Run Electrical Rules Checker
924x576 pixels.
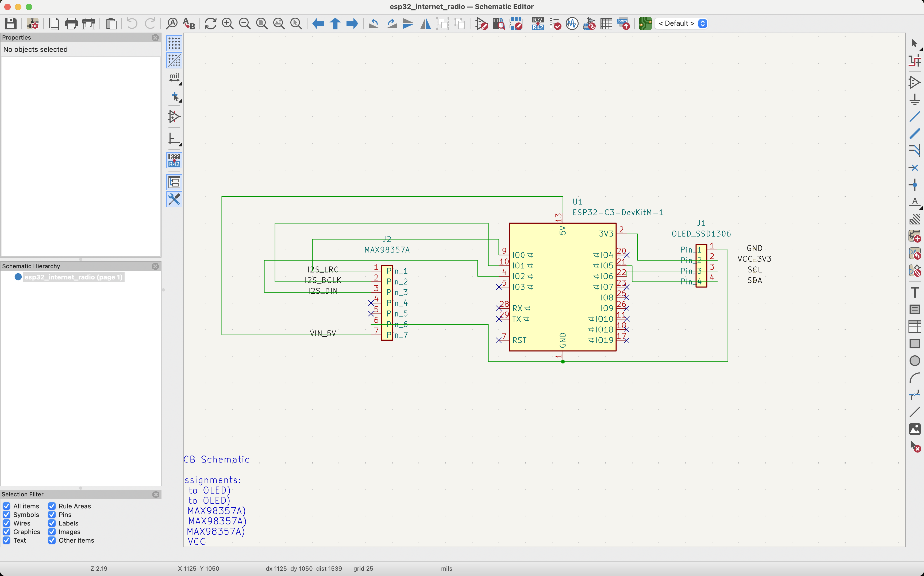(x=555, y=24)
